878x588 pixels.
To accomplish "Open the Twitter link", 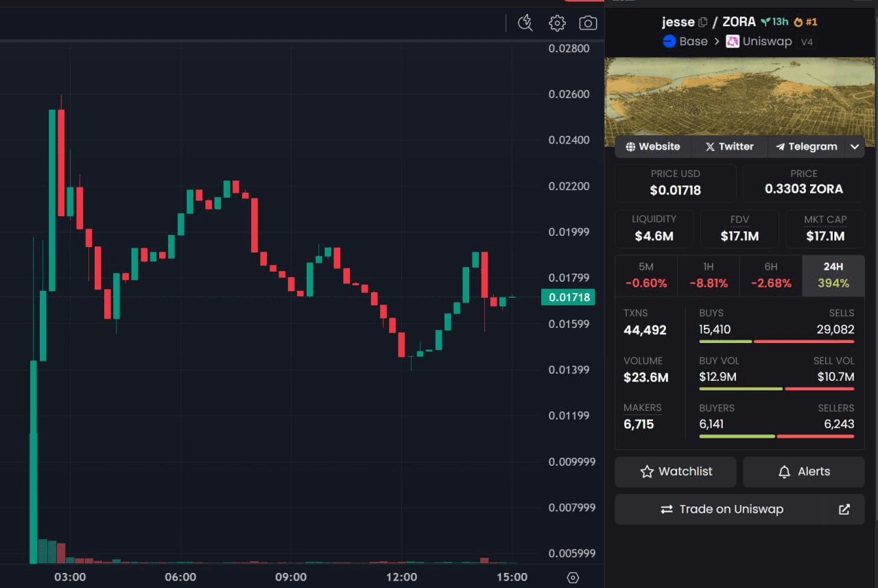I will click(x=729, y=146).
